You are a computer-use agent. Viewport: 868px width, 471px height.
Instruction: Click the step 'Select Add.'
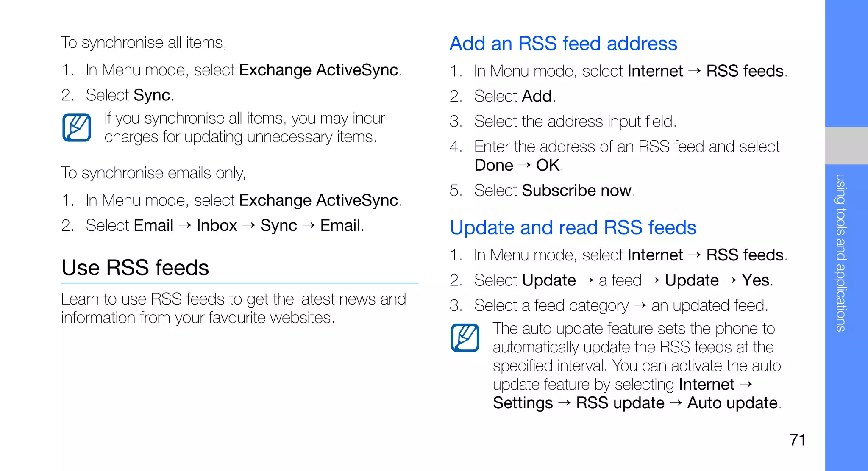tap(502, 97)
